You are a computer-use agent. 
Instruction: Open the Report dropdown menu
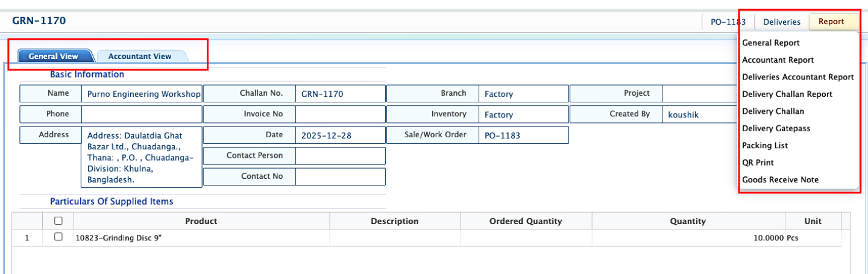831,22
